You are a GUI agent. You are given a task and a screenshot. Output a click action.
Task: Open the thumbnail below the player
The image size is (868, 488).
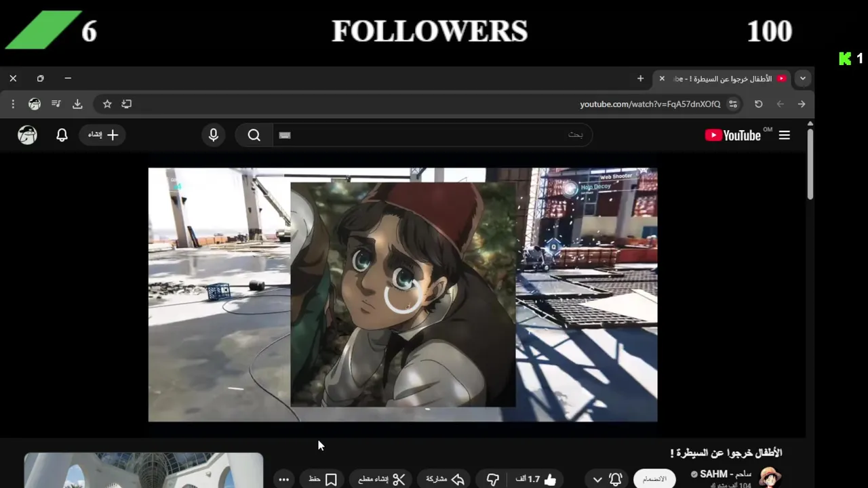tap(144, 470)
